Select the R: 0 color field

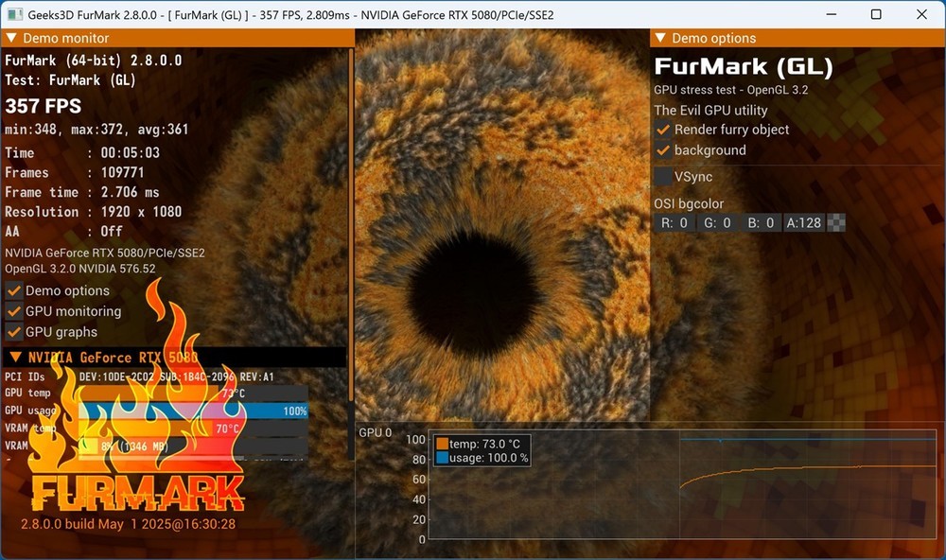pos(674,222)
